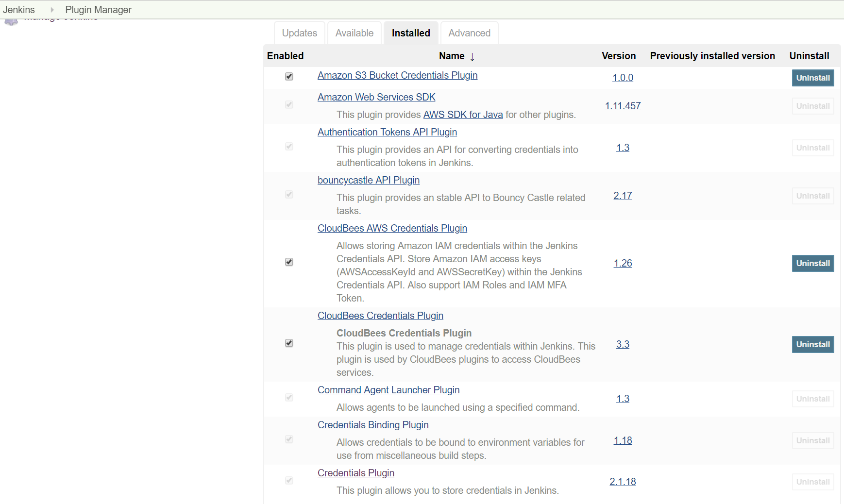The image size is (844, 504).
Task: Click version 3.3 link
Action: pyautogui.click(x=623, y=344)
